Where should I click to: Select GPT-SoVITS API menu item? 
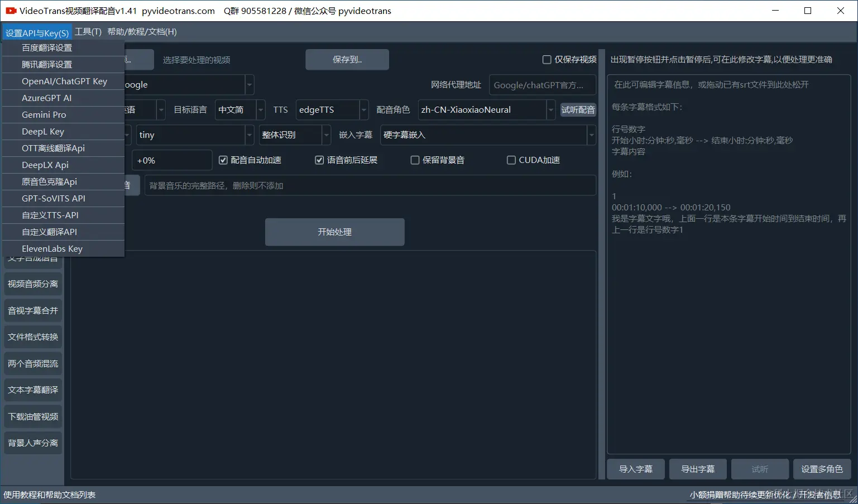coord(63,199)
